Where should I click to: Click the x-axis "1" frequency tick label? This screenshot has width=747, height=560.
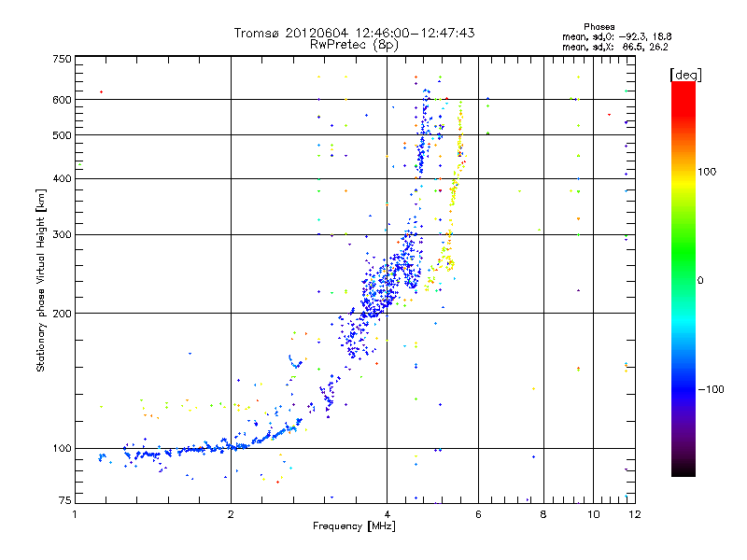point(75,514)
